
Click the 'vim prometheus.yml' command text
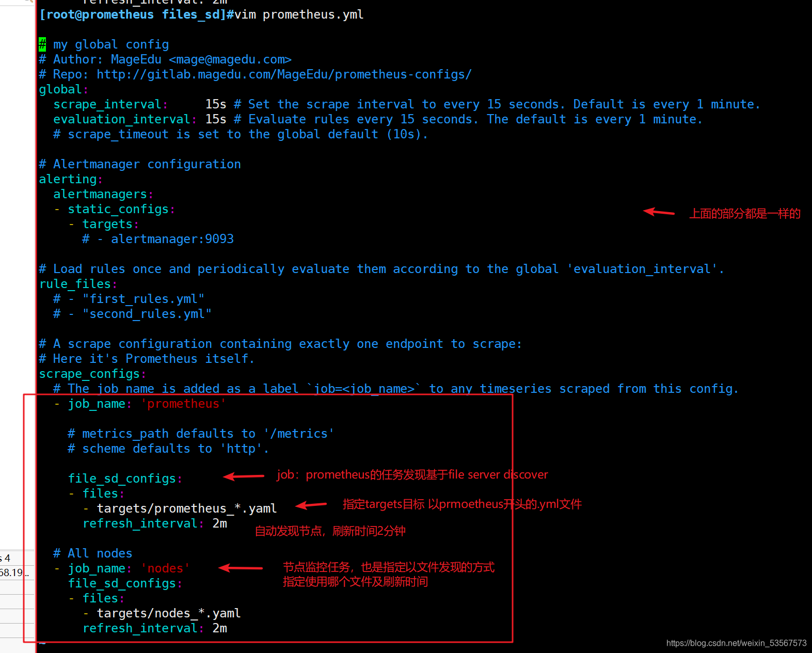pos(299,14)
